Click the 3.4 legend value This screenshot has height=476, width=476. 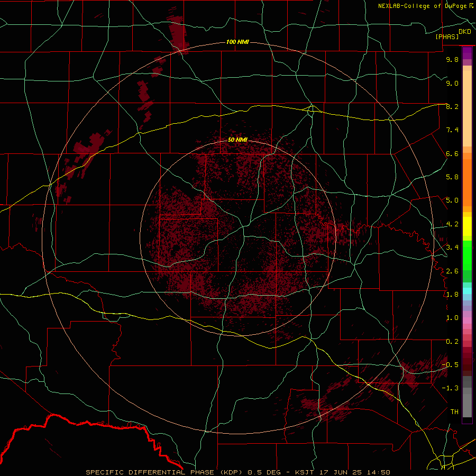coord(452,248)
